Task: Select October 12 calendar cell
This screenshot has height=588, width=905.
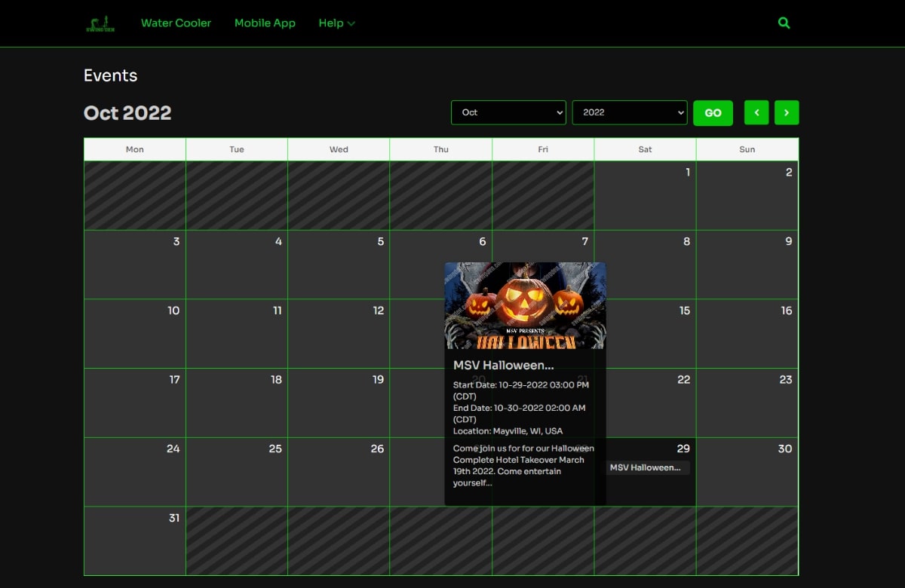Action: [338, 333]
